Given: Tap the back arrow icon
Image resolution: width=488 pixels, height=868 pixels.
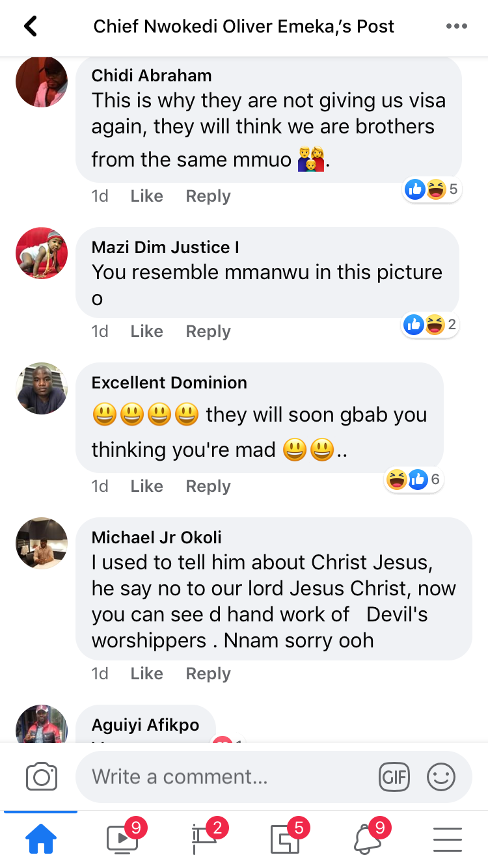Looking at the screenshot, I should 31,26.
